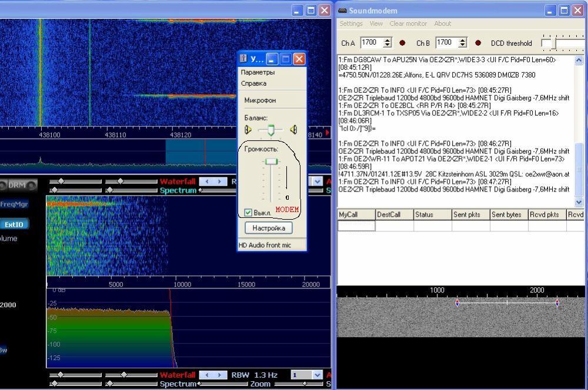Click the first upper Waterfall slider handle

pyautogui.click(x=61, y=181)
